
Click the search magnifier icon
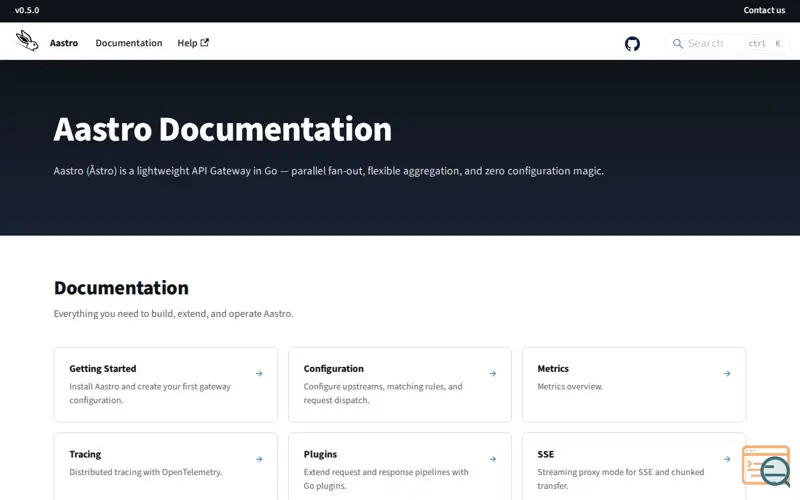(678, 44)
